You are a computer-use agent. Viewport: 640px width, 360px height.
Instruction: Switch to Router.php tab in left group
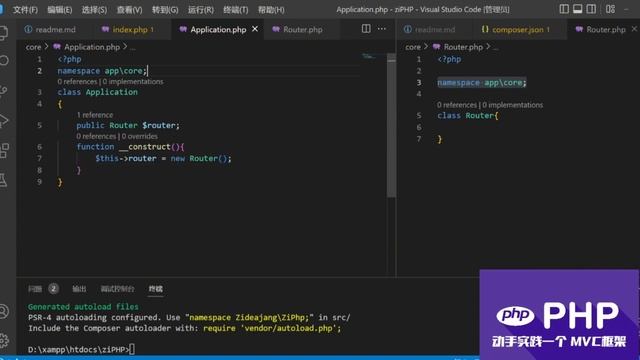point(302,29)
